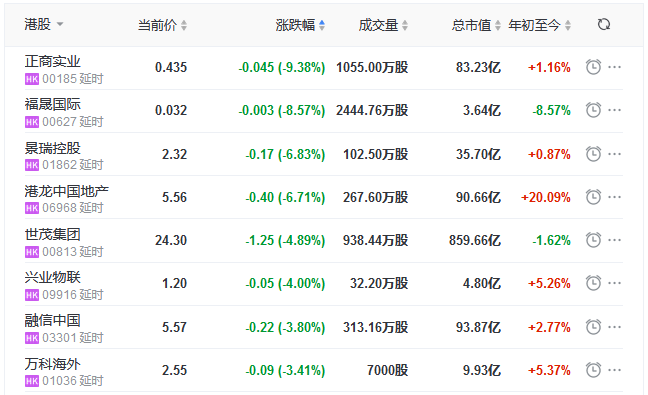Set price alert for 兴业物联
The image size is (648, 395).
pos(593,283)
